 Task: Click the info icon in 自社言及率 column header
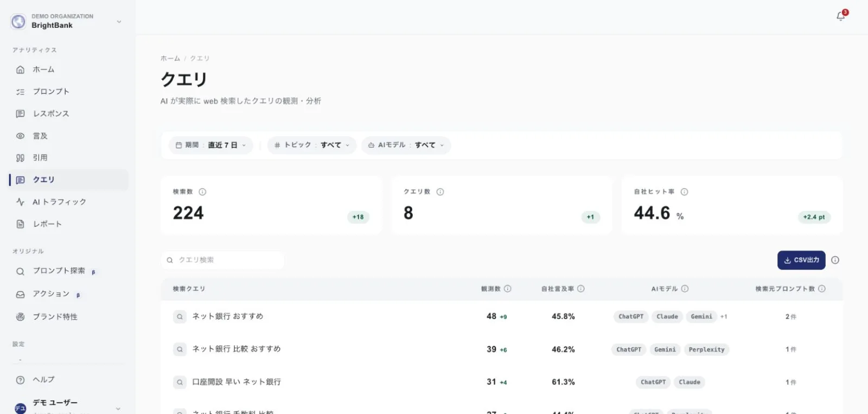pos(581,289)
